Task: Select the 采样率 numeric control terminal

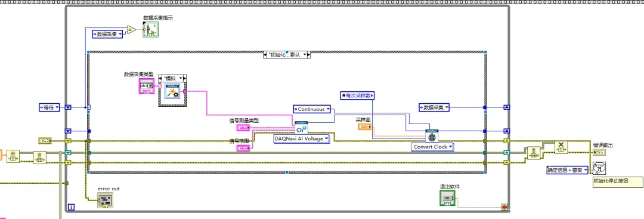Action: pos(364,128)
